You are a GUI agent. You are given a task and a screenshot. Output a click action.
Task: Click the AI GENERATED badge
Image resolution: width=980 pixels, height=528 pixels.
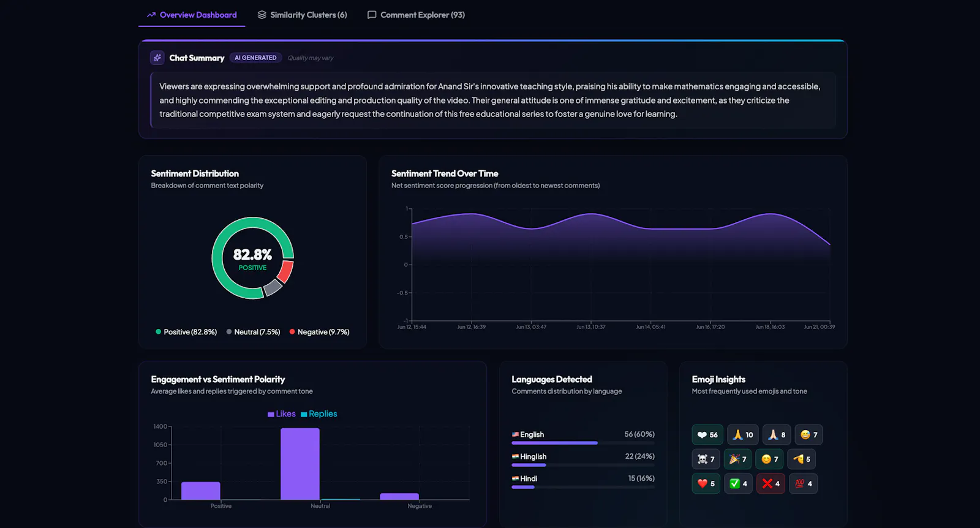255,58
